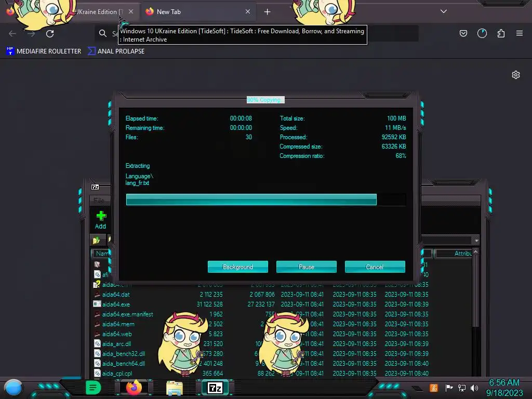Image resolution: width=532 pixels, height=399 pixels.
Task: Select aida_arc.dll in the file list
Action: tap(116, 344)
